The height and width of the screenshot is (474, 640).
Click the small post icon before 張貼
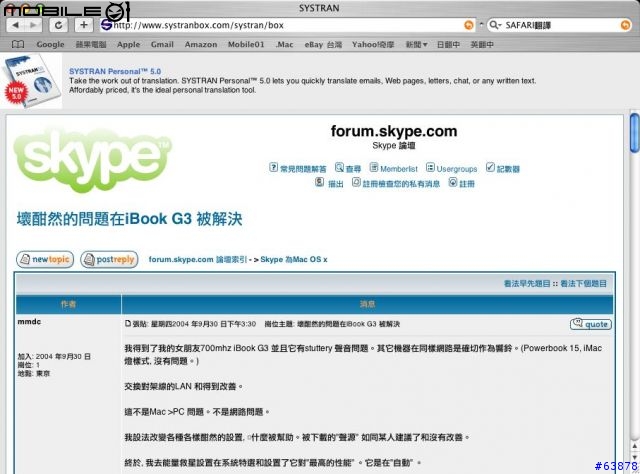click(128, 323)
